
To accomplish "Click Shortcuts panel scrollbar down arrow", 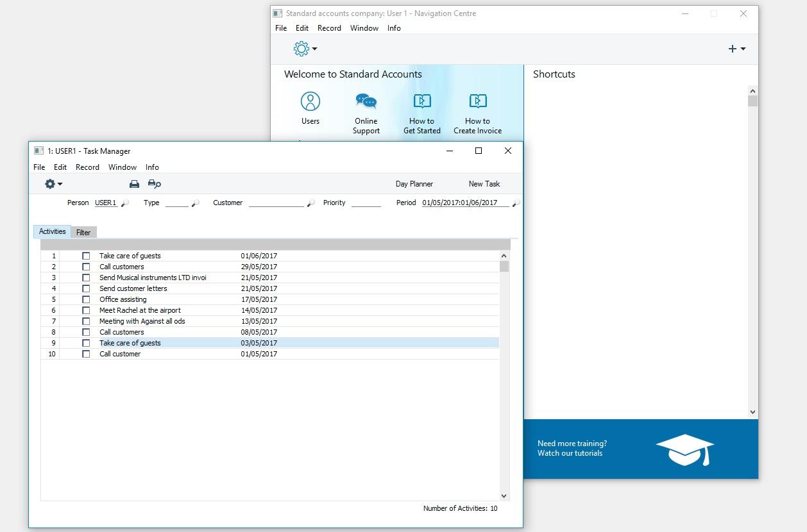I will click(753, 412).
